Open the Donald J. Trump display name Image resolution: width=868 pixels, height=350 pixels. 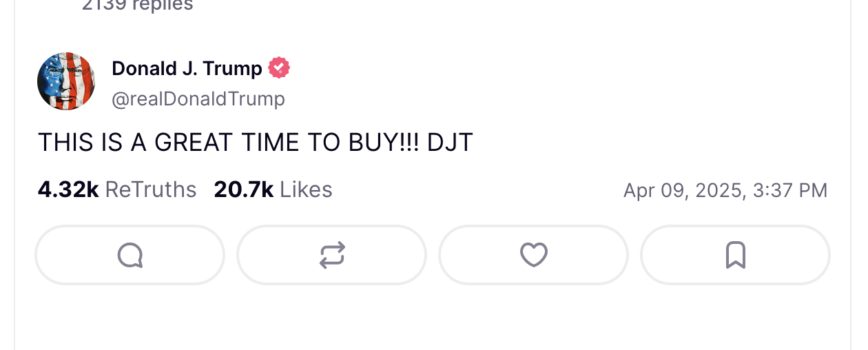click(x=187, y=68)
